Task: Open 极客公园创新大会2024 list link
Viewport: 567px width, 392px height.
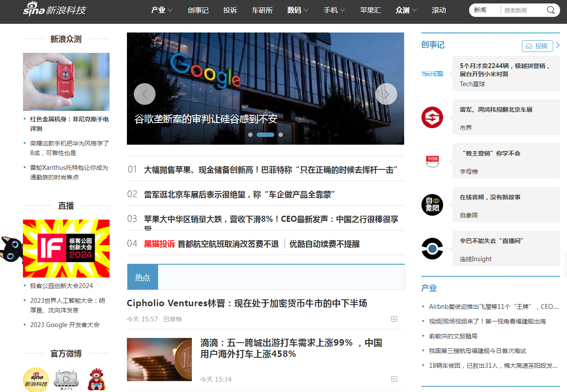Action: (62, 286)
